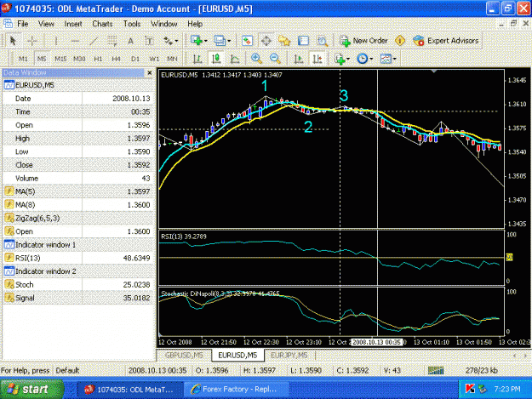Open the File menu
The image size is (532, 399).
23,24
